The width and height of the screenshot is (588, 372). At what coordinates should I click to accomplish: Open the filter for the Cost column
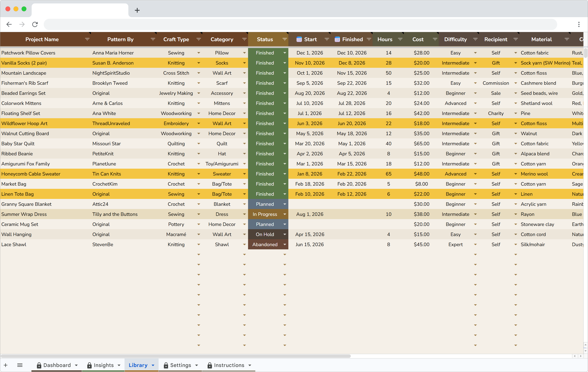coord(435,39)
